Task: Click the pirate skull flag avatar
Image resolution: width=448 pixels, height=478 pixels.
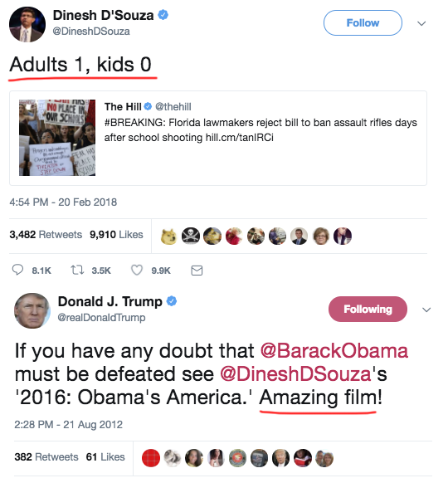Action: pyautogui.click(x=191, y=236)
